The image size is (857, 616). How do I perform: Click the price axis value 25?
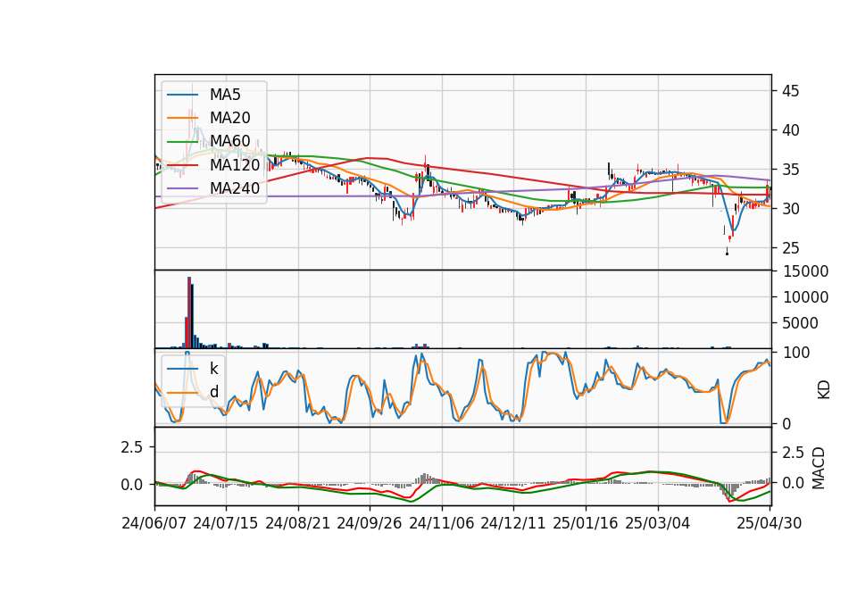pos(790,248)
